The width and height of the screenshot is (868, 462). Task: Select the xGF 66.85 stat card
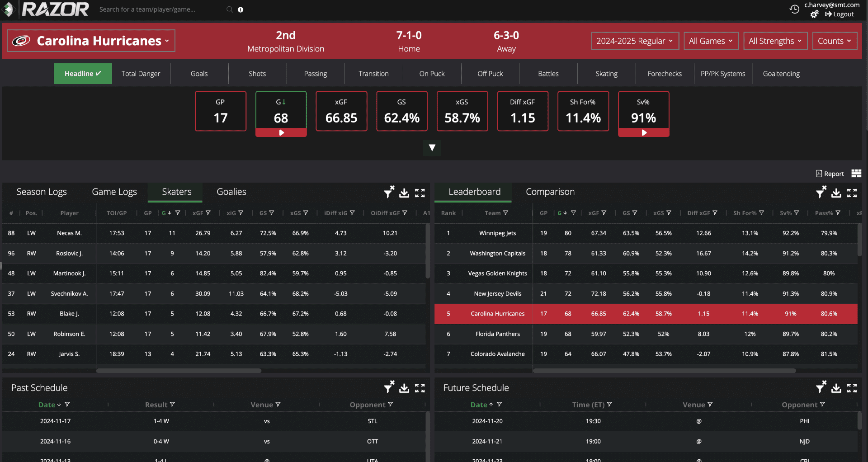[x=341, y=111]
